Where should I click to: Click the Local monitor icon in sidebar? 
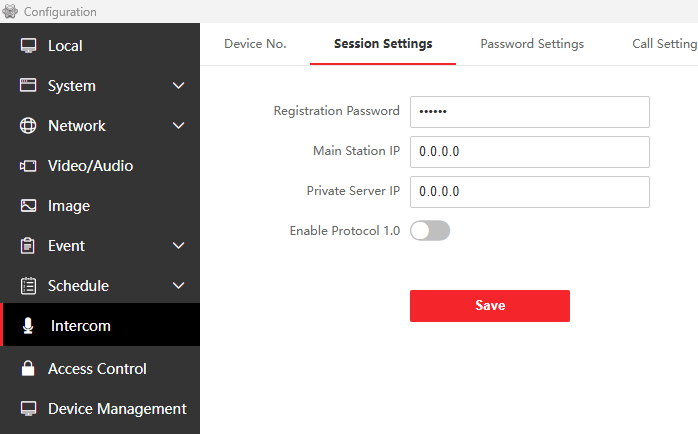[x=28, y=46]
